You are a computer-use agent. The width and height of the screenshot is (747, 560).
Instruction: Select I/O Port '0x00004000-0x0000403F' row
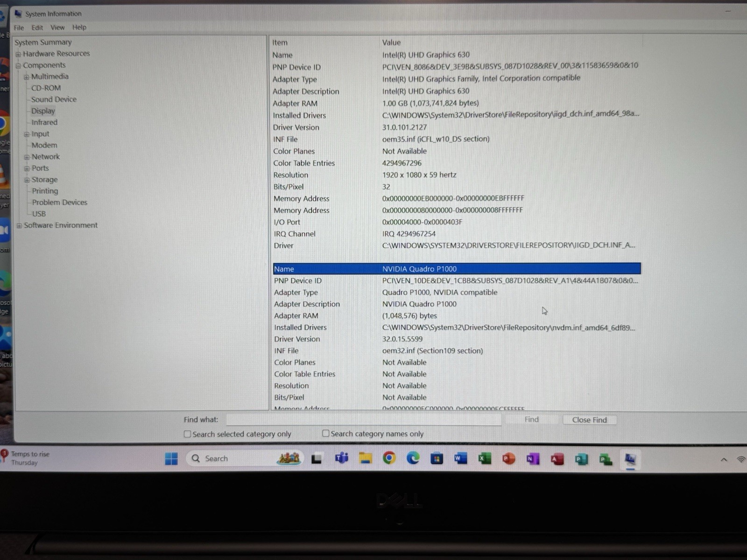(457, 222)
